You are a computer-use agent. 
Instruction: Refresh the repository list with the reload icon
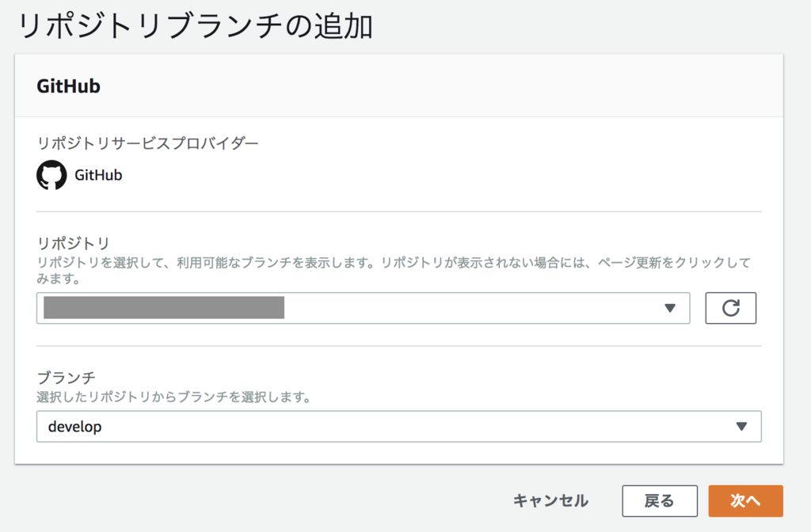[730, 308]
